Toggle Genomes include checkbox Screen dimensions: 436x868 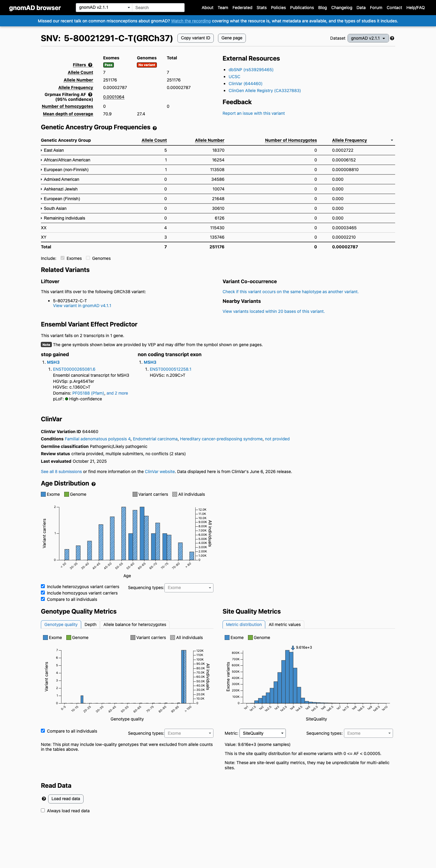(x=88, y=258)
